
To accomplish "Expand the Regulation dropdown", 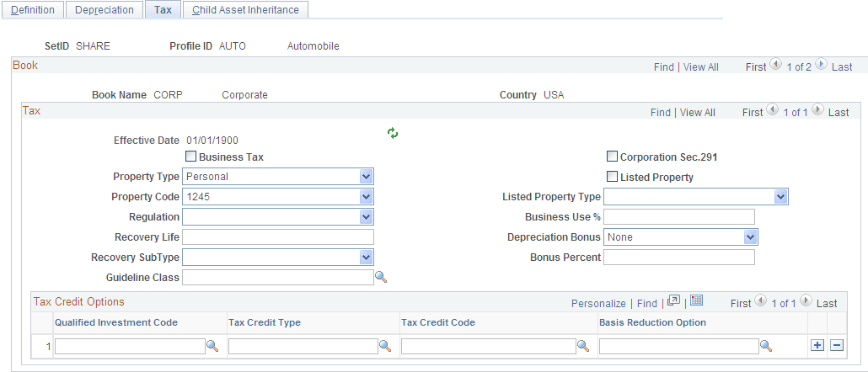I will click(x=278, y=216).
